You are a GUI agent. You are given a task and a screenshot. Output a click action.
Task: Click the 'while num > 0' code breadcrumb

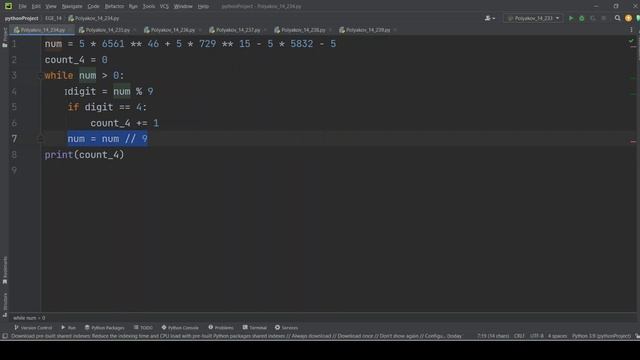click(29, 318)
